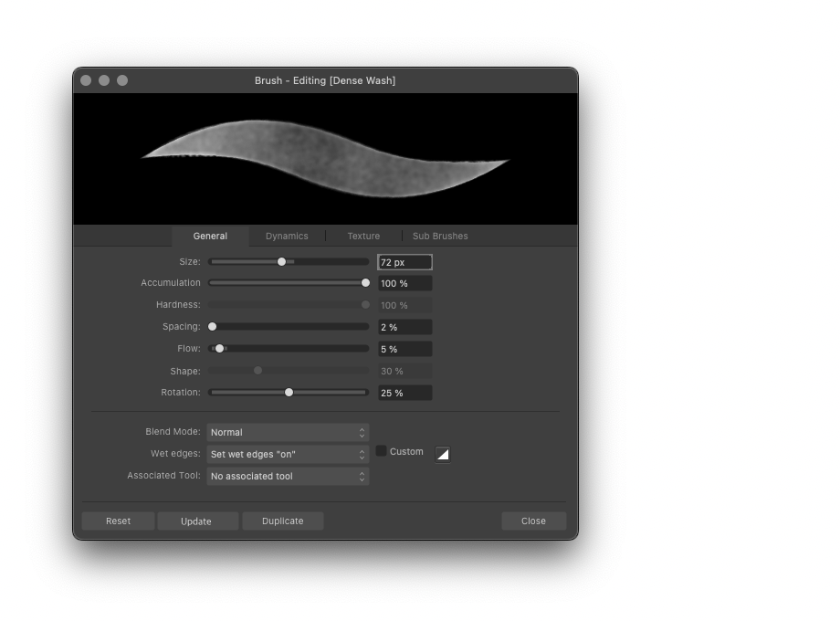Click the window zoom dot
The image size is (840, 621).
122,80
